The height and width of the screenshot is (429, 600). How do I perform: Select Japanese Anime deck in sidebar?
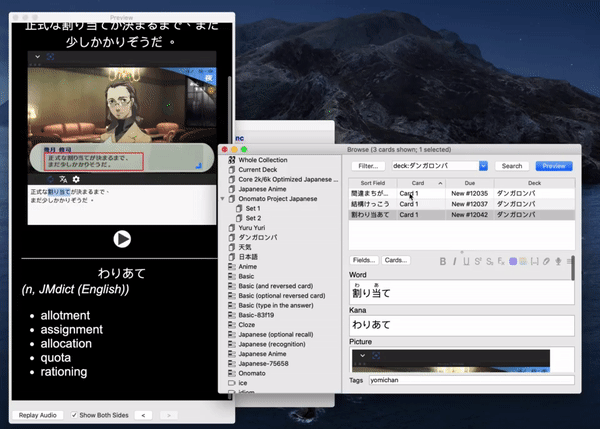pos(262,189)
